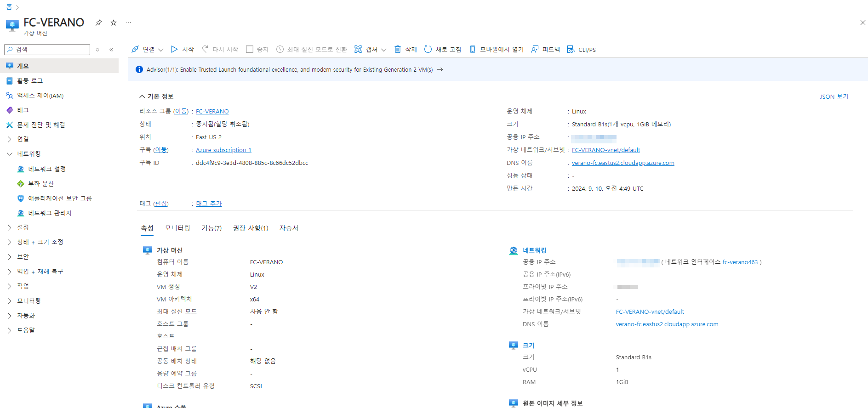Click the sidebar search field
Screen dimensions: 868x408
(47, 50)
